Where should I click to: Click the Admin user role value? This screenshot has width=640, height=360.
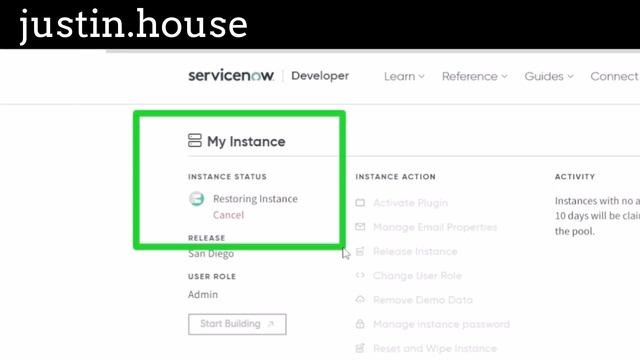pos(203,294)
